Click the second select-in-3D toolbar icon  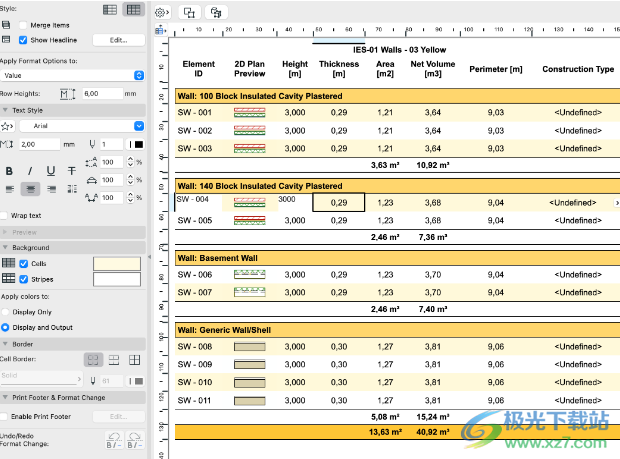pos(216,13)
